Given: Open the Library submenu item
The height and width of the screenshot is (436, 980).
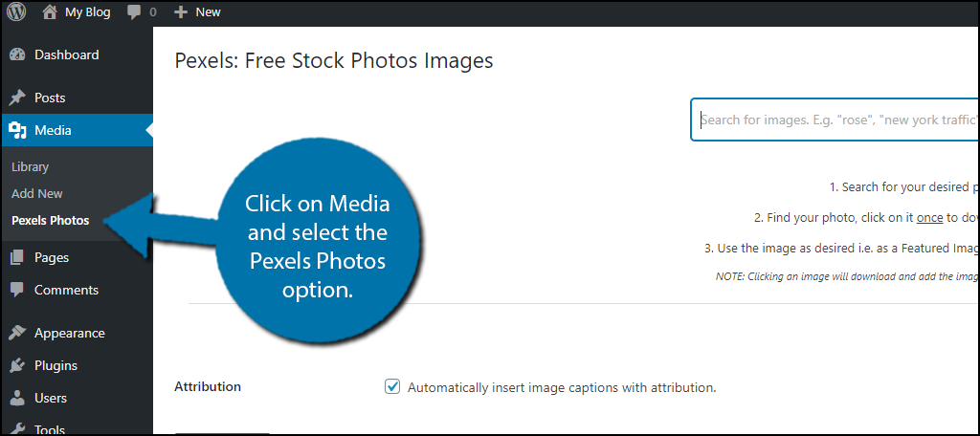Looking at the screenshot, I should tap(30, 166).
